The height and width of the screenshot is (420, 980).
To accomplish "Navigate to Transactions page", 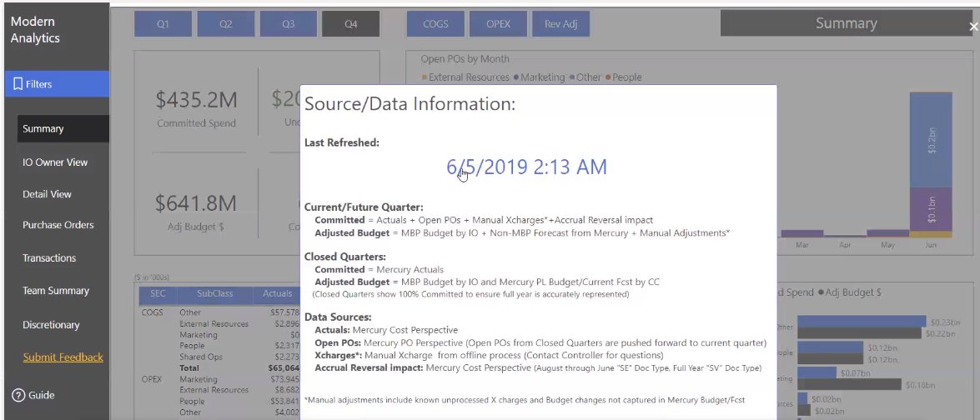I will (49, 257).
